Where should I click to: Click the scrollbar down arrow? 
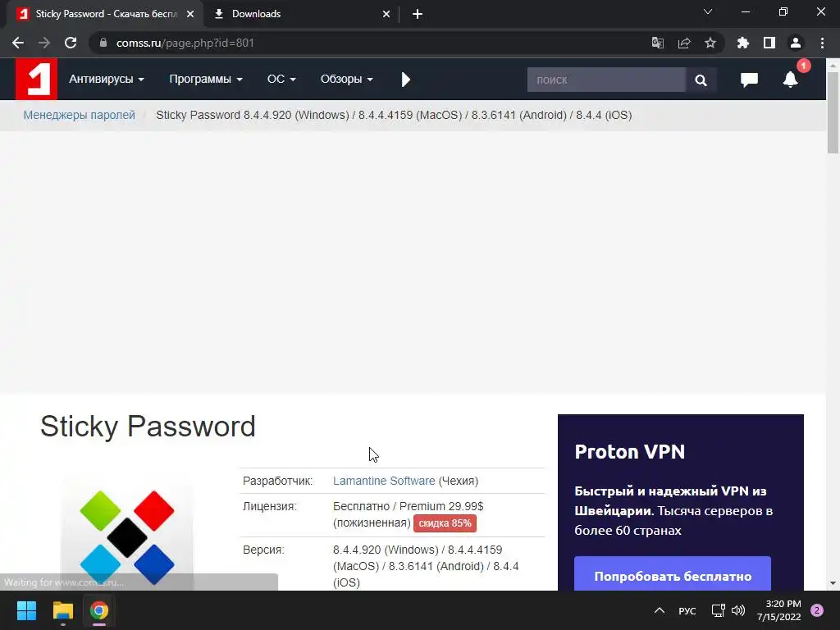tap(833, 583)
